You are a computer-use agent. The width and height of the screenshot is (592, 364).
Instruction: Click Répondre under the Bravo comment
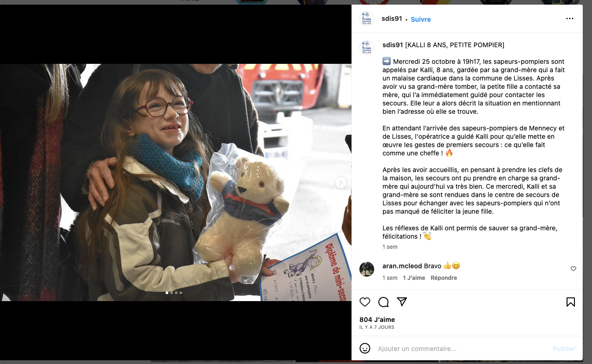[x=444, y=278]
